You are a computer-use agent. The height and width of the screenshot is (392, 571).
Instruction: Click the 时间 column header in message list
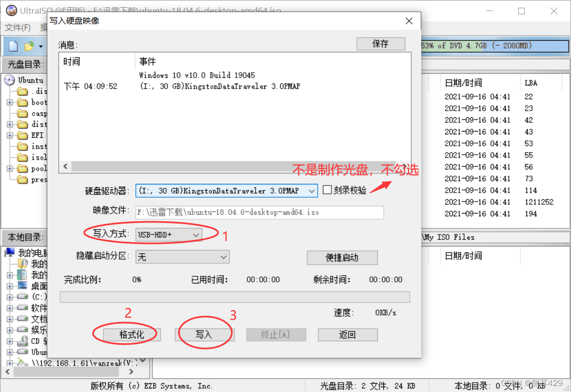click(x=97, y=62)
